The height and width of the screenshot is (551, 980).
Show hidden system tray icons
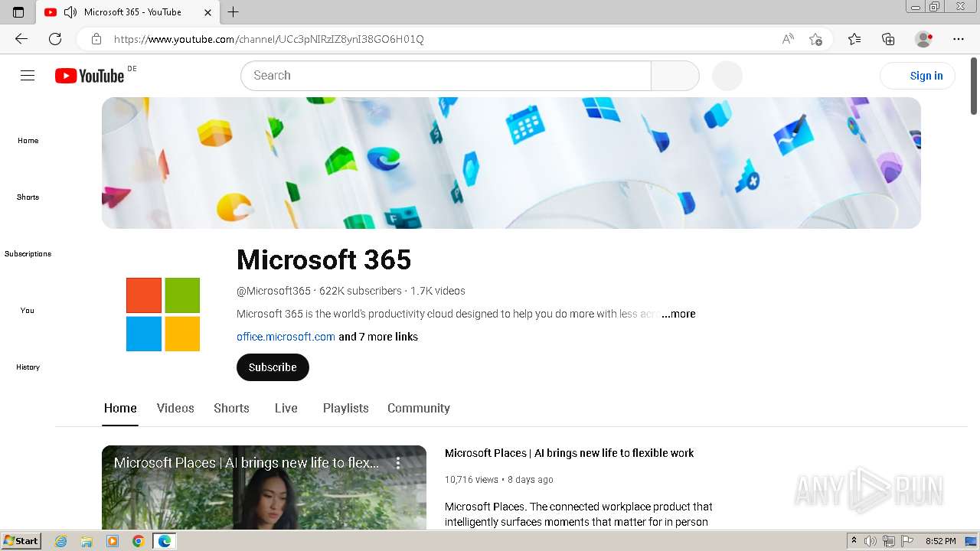[854, 541]
